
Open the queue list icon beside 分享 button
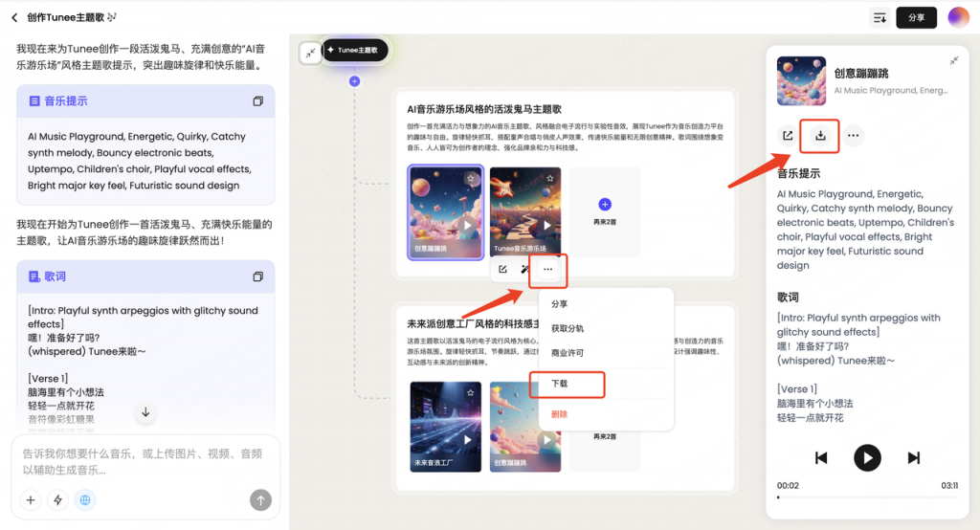point(879,17)
